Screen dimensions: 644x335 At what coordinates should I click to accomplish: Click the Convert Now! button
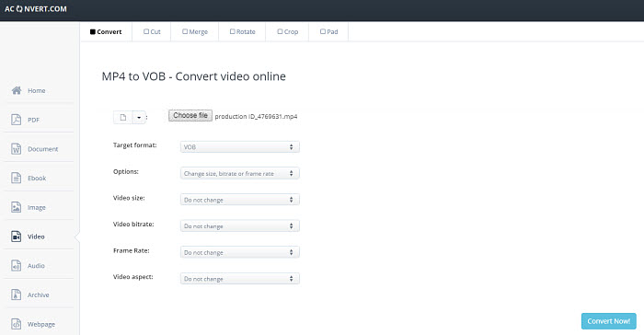click(x=609, y=321)
